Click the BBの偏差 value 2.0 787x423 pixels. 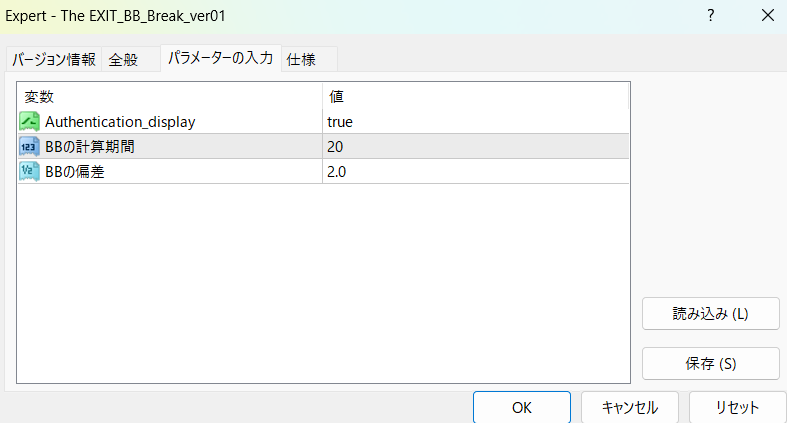pyautogui.click(x=337, y=171)
